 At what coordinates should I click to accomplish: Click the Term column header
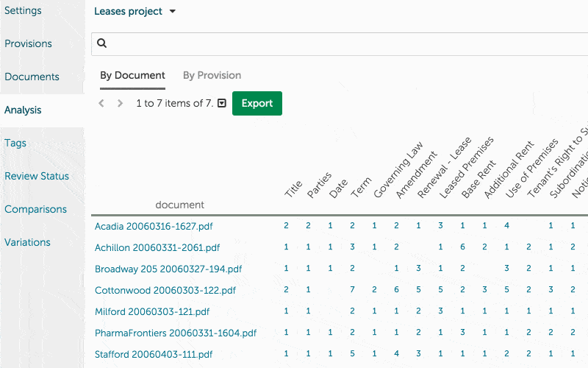(x=361, y=187)
